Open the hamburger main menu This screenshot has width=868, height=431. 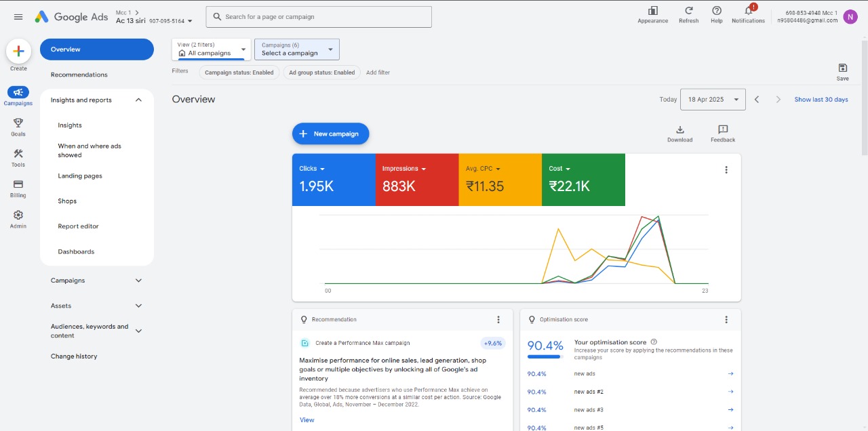[x=18, y=17]
